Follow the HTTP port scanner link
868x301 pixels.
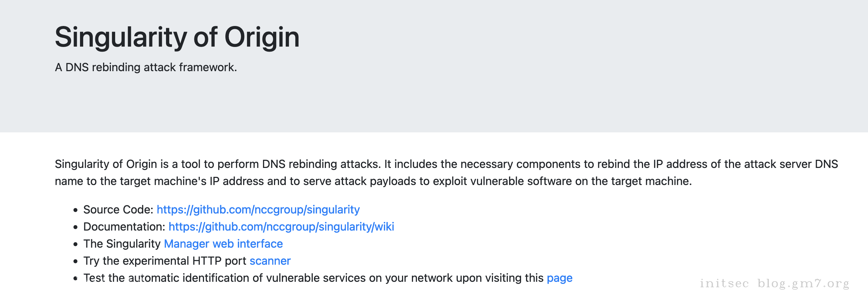click(x=270, y=261)
